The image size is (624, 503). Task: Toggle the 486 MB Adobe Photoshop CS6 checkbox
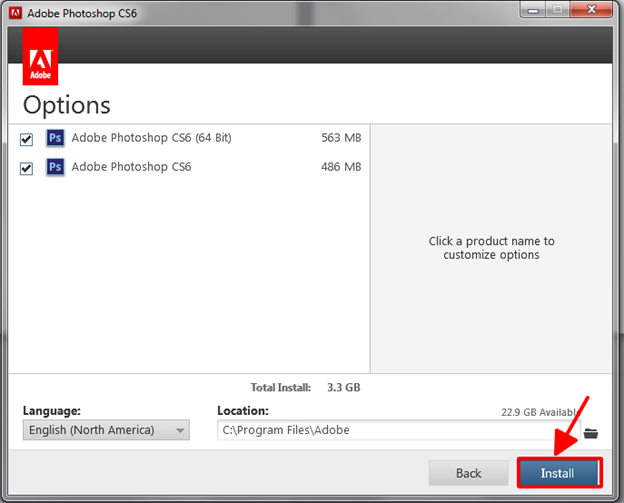tap(27, 168)
